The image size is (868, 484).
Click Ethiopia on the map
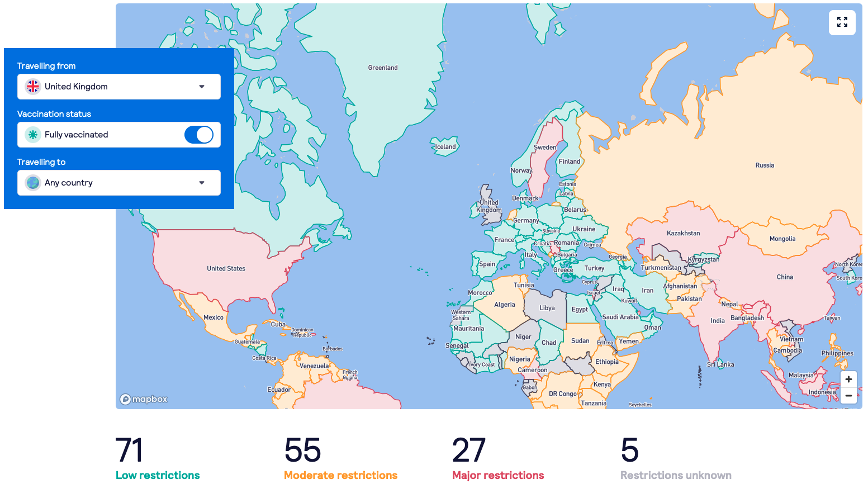click(x=607, y=362)
